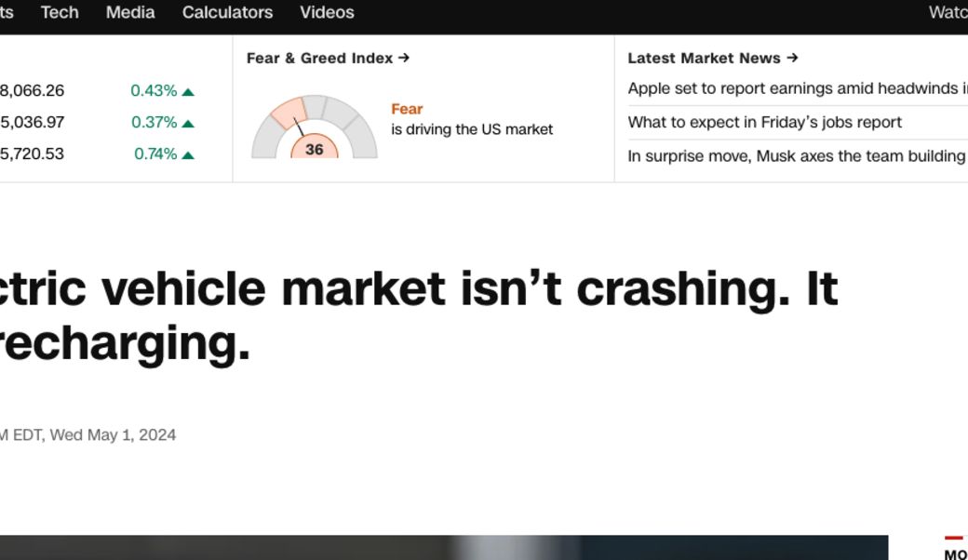Image resolution: width=968 pixels, height=560 pixels.
Task: Click the green up-arrow next to 0.43%
Action: click(x=188, y=90)
